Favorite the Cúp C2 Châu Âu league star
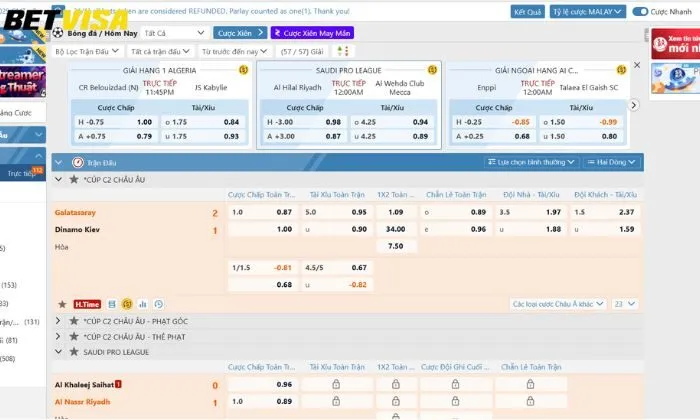Screen dimensions: 700x420 [73, 179]
